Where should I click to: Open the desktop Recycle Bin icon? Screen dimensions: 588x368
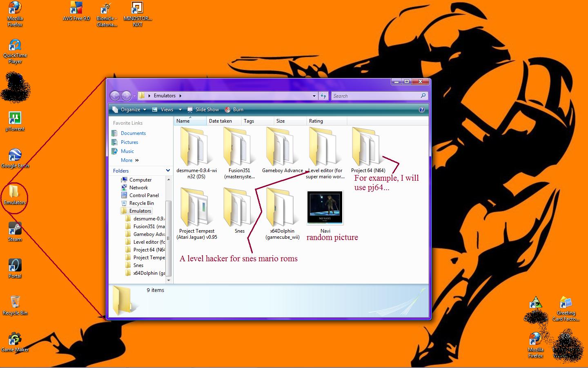pyautogui.click(x=15, y=305)
